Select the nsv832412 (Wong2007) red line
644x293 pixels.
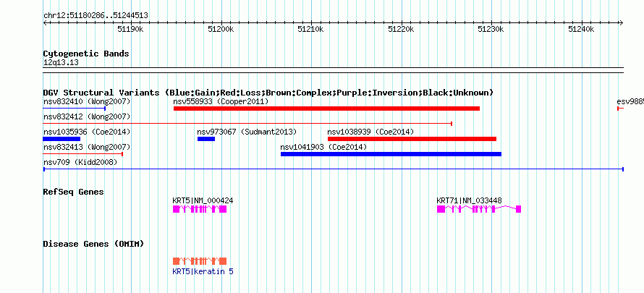pos(247,123)
